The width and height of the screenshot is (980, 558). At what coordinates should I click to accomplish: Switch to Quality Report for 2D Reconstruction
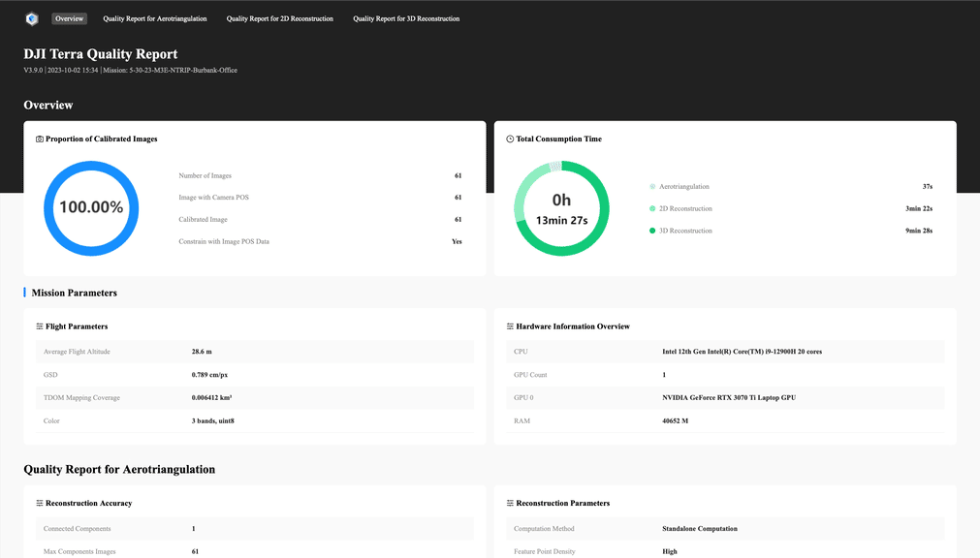(x=280, y=18)
